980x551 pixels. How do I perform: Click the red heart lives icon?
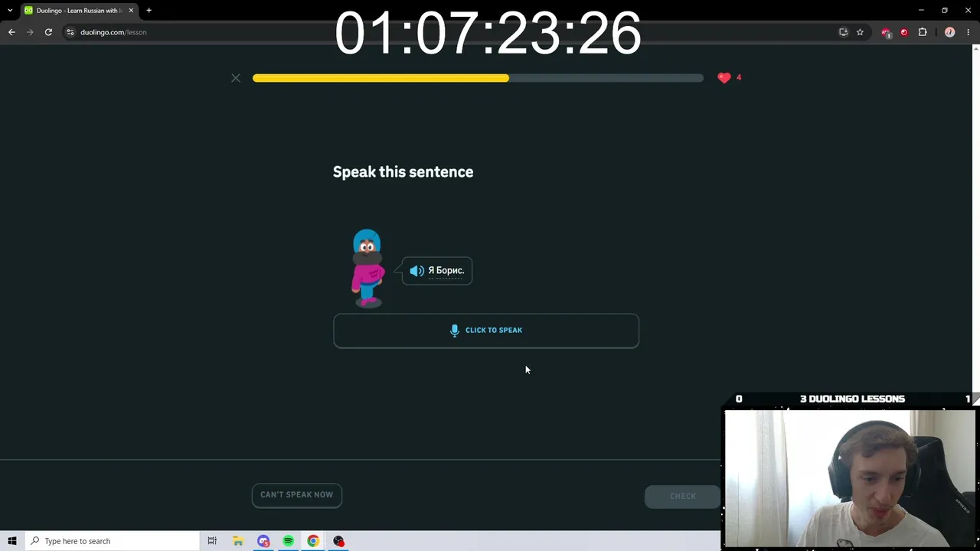(x=724, y=77)
